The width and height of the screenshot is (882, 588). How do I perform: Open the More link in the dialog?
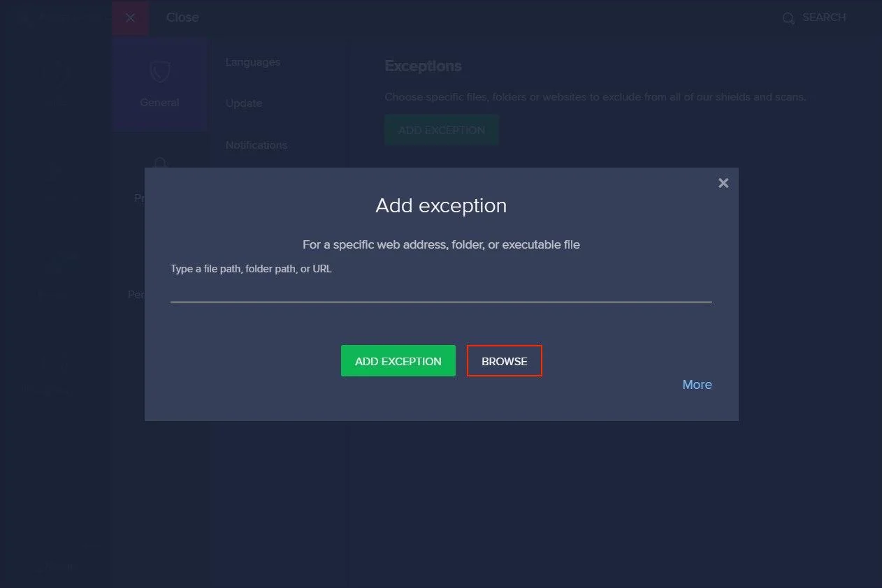(697, 385)
